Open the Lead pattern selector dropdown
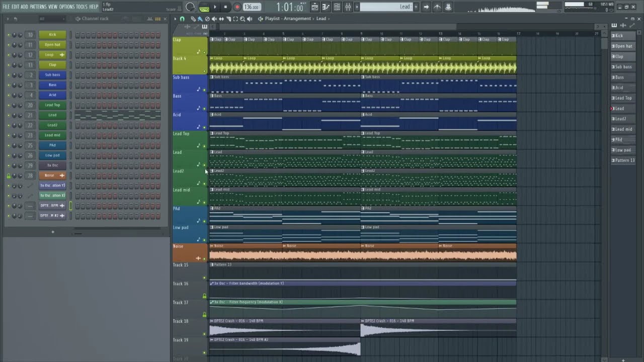Image resolution: width=644 pixels, height=362 pixels. tap(386, 7)
